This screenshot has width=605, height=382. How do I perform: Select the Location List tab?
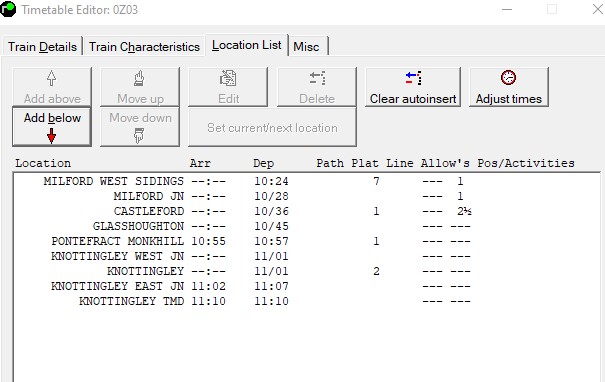point(247,45)
